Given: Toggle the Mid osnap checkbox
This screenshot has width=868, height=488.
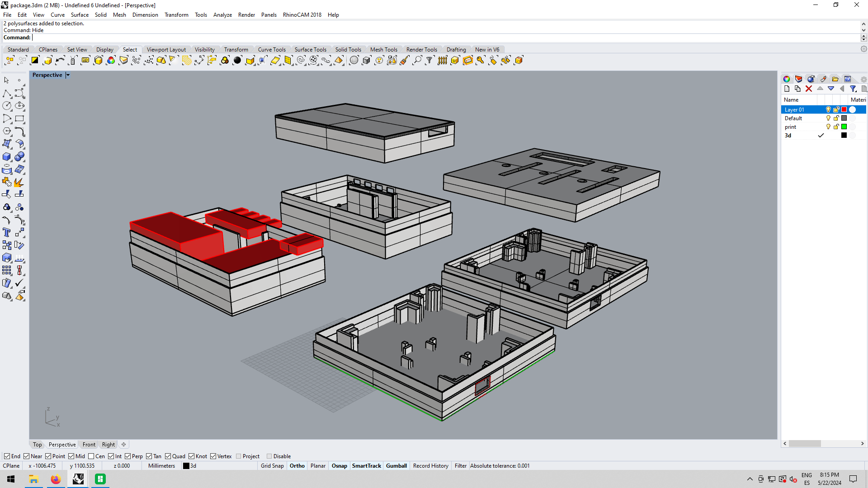Looking at the screenshot, I should pyautogui.click(x=71, y=456).
